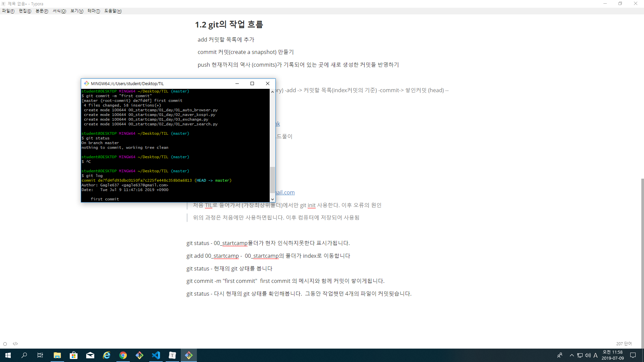Open the 파일(F) menu

click(x=8, y=11)
